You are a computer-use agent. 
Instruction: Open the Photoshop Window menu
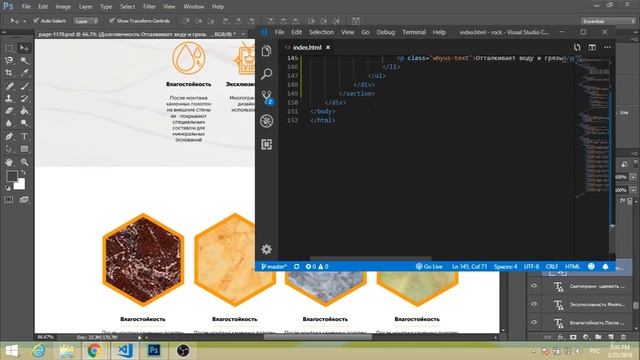point(193,7)
